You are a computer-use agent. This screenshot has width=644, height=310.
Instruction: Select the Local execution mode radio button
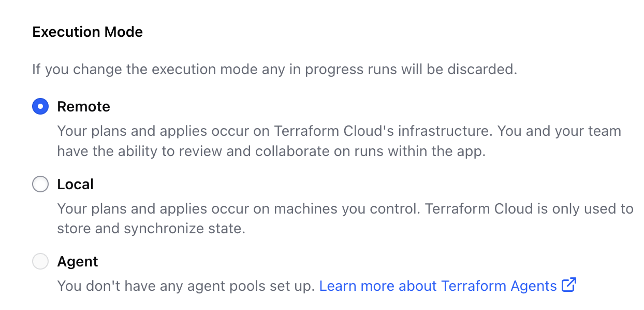[40, 184]
